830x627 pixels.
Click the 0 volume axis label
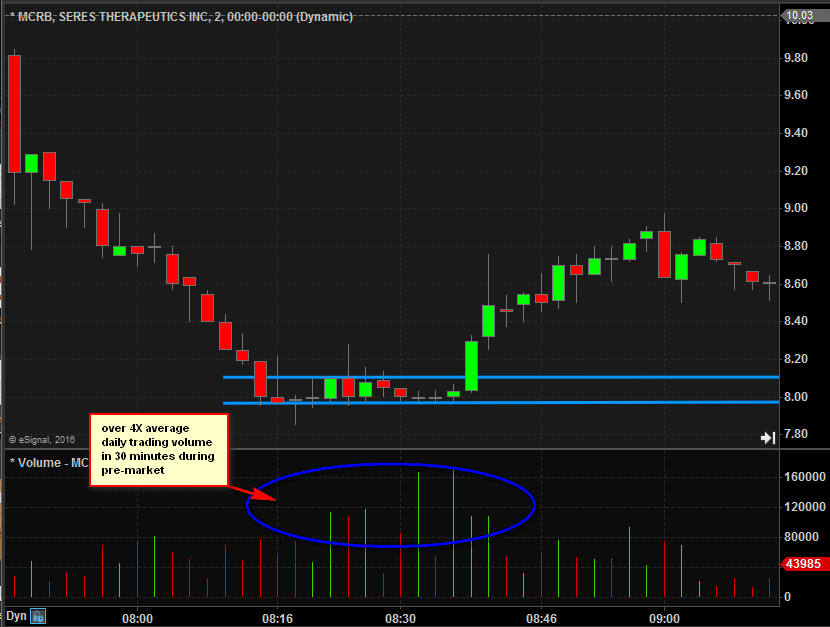787,596
